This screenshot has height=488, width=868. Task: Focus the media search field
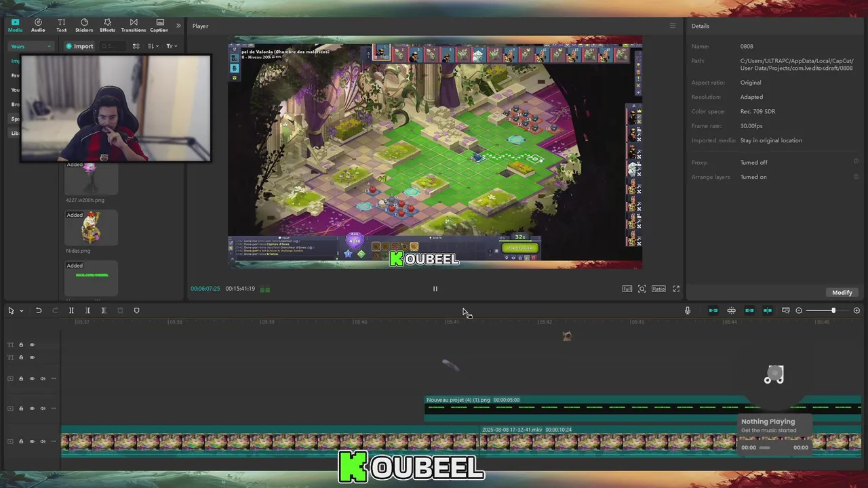click(x=113, y=46)
